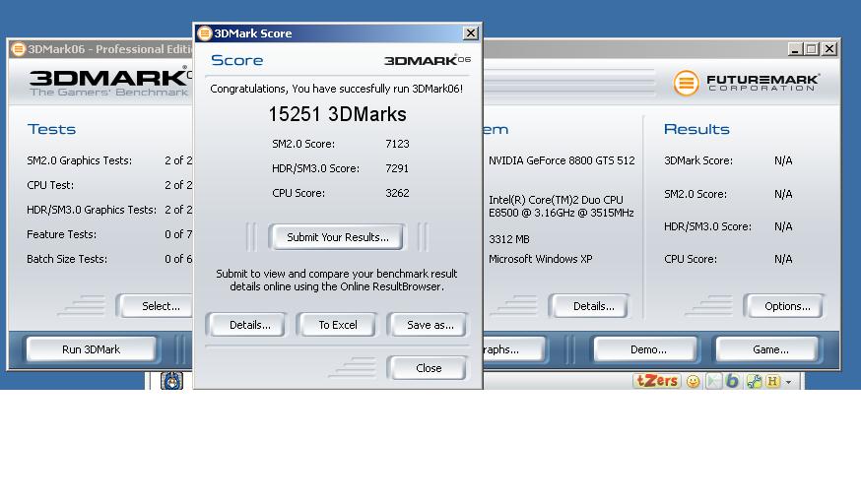This screenshot has height=504, width=861.
Task: Click the CPU Score value 3262
Action: [397, 193]
